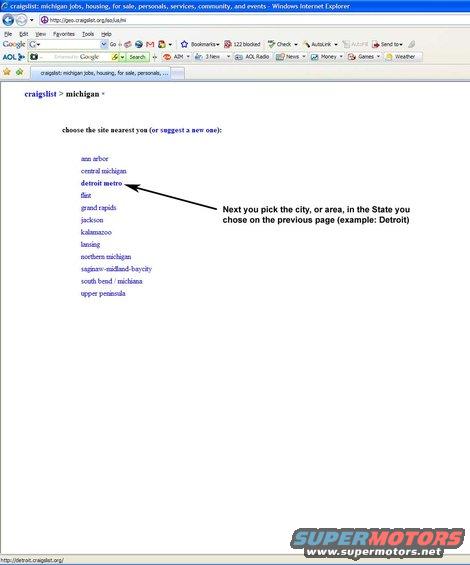Click the 3 New mail button
The image size is (470, 565).
[x=208, y=57]
